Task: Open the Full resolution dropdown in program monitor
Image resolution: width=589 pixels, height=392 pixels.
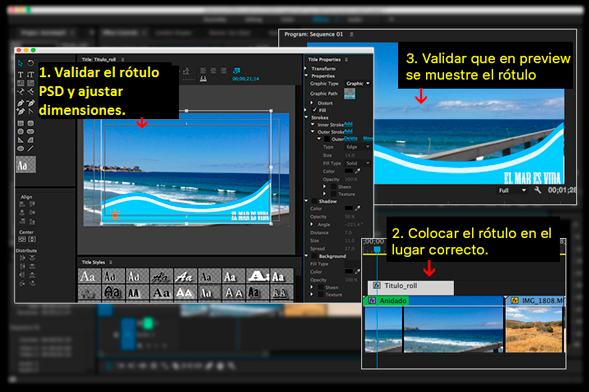Action: pyautogui.click(x=512, y=190)
